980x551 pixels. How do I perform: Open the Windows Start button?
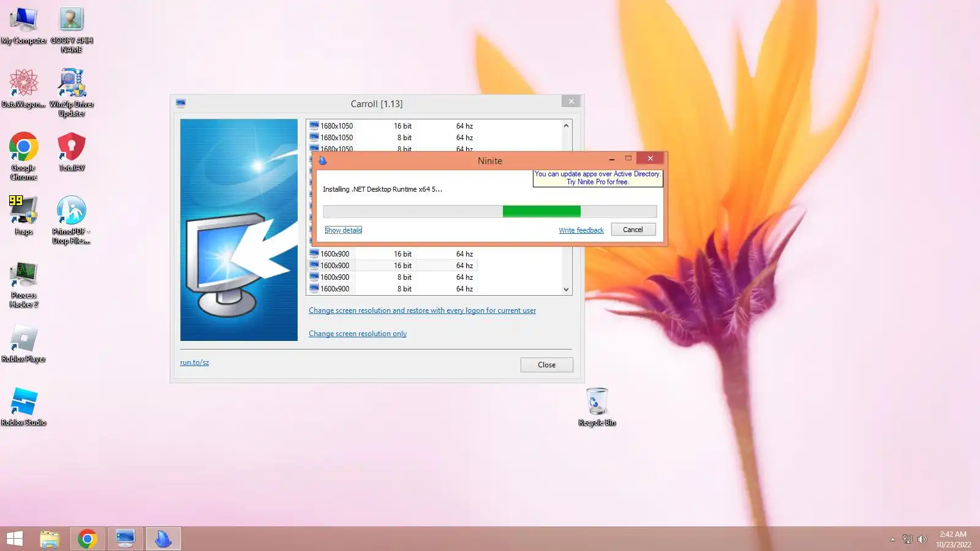click(15, 539)
